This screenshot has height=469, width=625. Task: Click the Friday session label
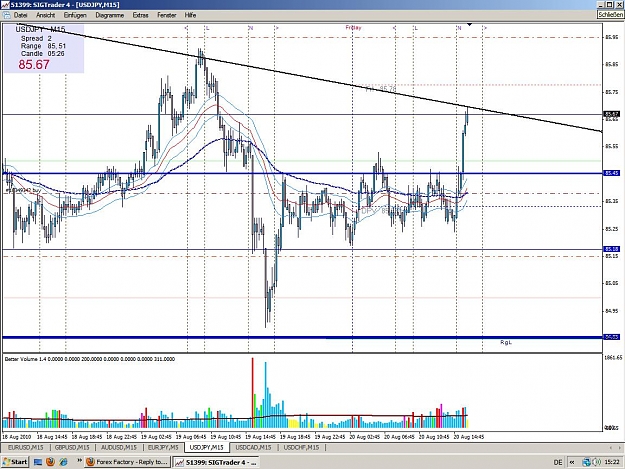click(x=353, y=27)
